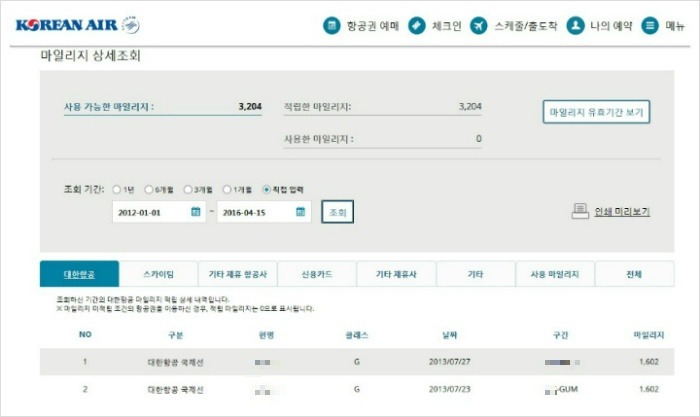Select the 1년 period radio button
700x417 pixels.
[x=117, y=189]
